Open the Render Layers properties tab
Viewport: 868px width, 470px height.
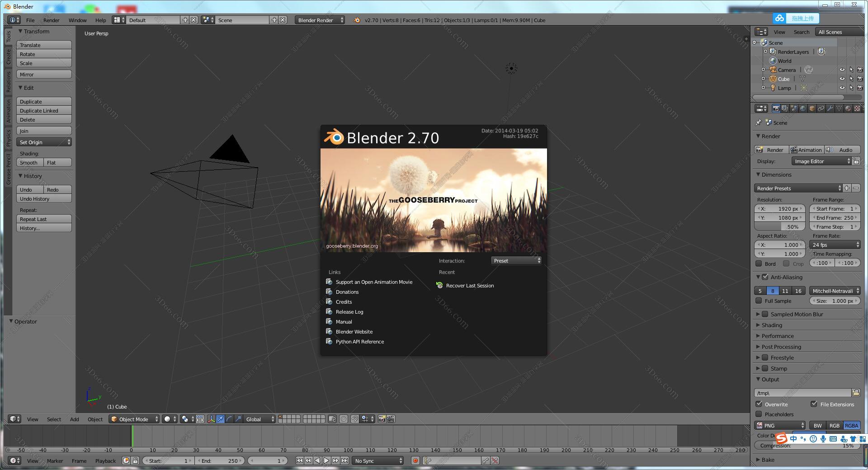tap(785, 108)
